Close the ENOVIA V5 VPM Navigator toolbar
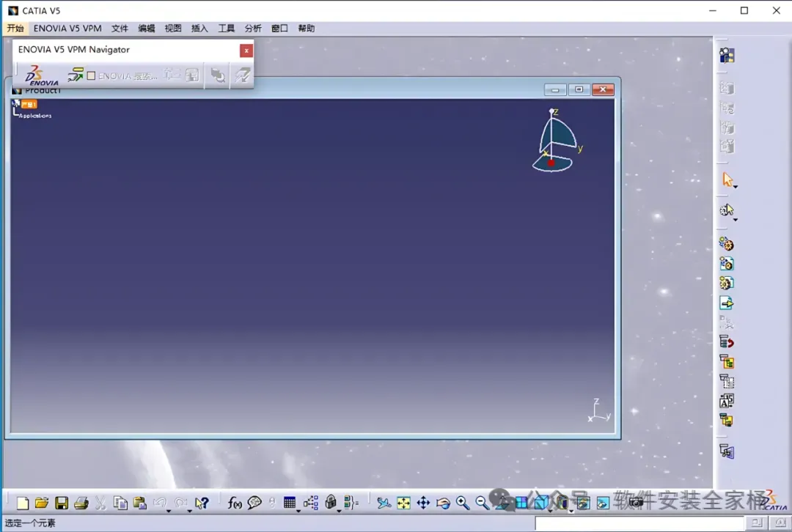 (x=246, y=51)
